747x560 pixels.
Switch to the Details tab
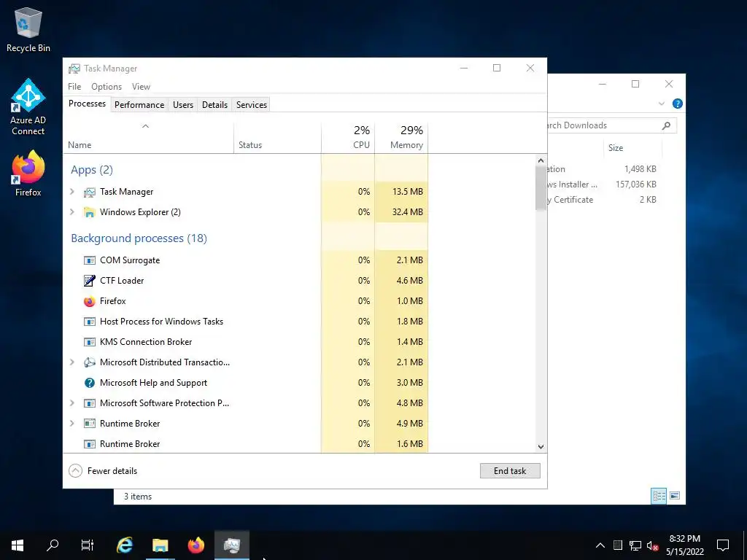(x=215, y=105)
